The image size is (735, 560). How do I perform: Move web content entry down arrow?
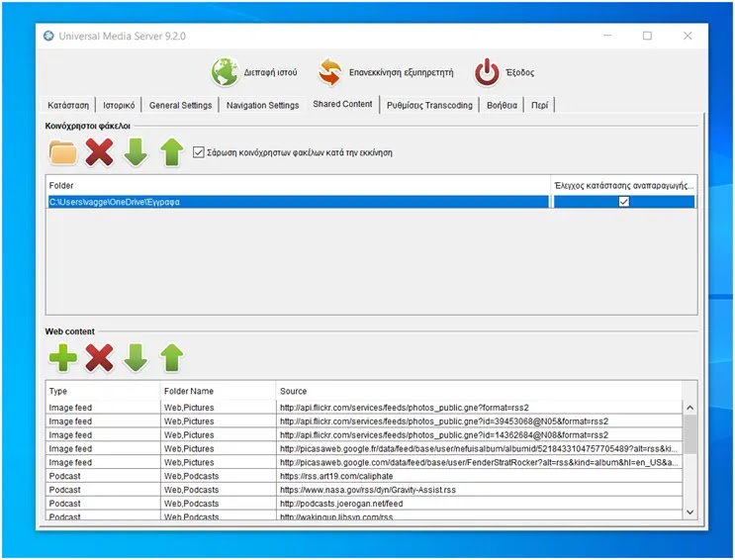click(x=136, y=358)
